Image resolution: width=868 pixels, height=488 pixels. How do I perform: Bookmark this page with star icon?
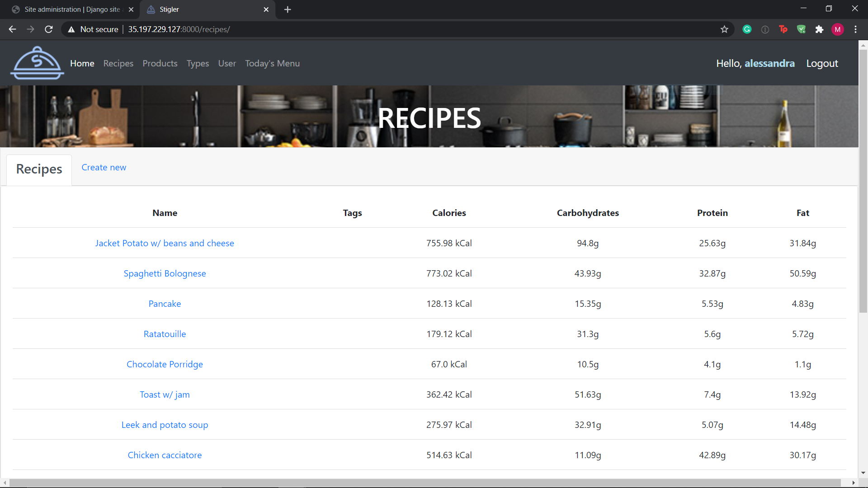[x=724, y=29]
